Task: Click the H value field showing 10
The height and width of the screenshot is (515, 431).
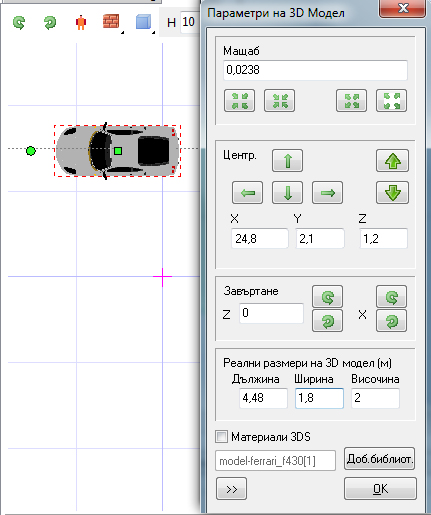Action: point(190,22)
